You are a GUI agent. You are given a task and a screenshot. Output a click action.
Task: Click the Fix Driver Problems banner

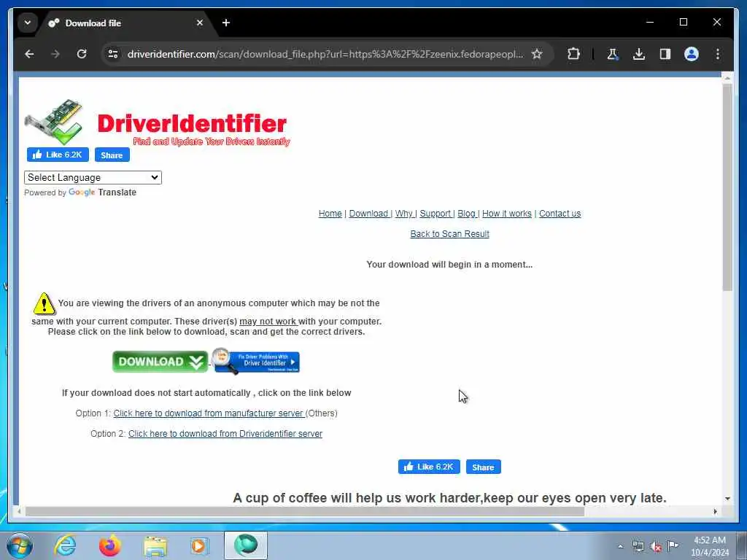coord(256,361)
